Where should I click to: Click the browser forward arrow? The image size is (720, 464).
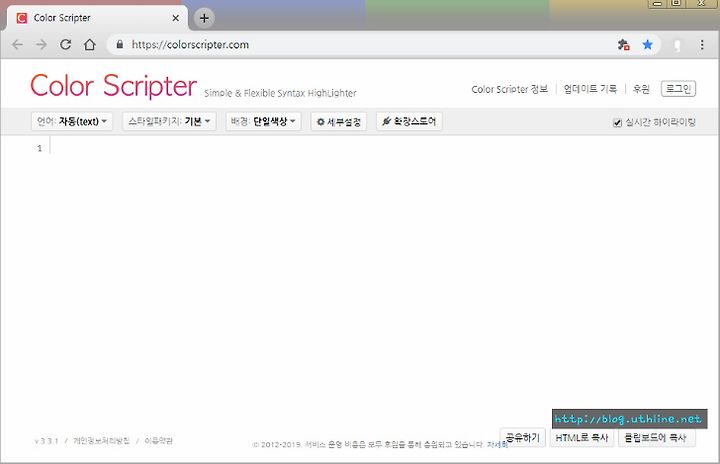tap(41, 45)
